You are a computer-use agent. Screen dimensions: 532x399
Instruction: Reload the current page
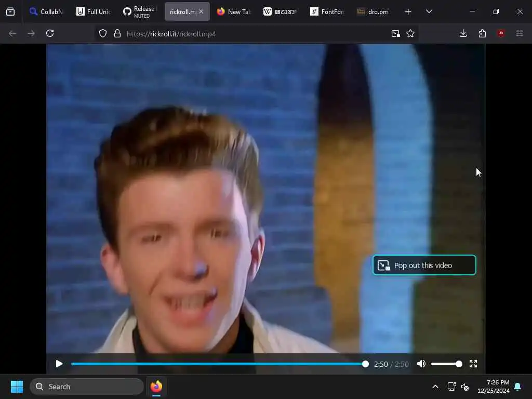[50, 33]
